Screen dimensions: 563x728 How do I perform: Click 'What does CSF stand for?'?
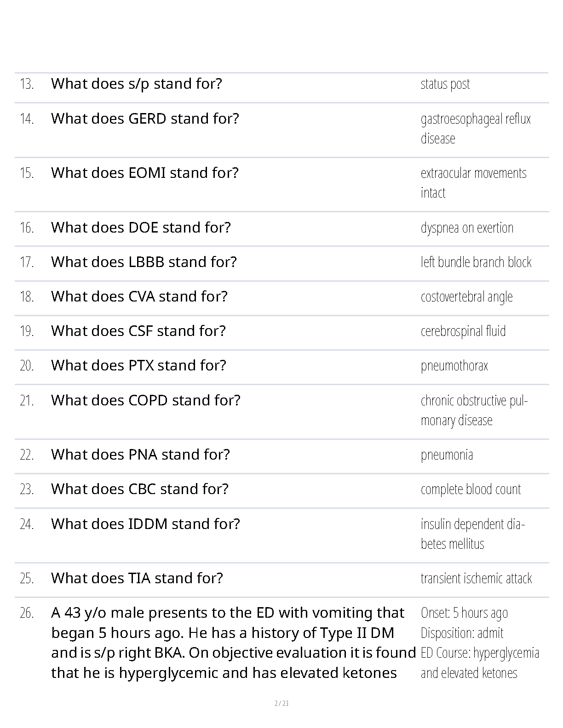(x=138, y=331)
